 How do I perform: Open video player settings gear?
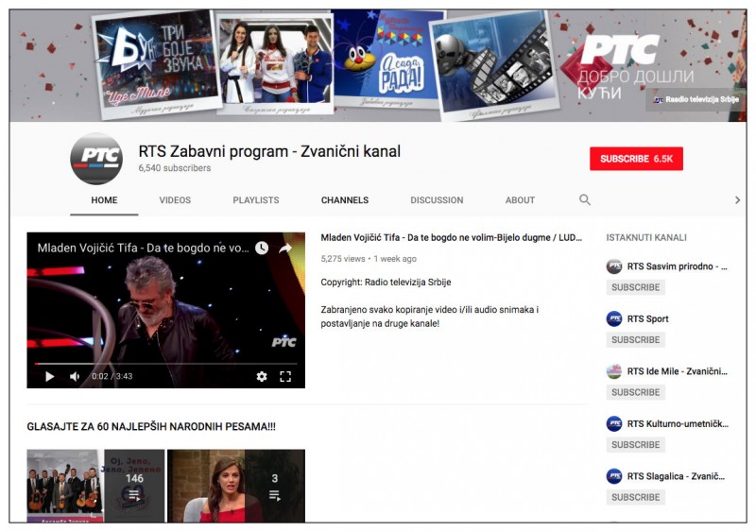(262, 376)
